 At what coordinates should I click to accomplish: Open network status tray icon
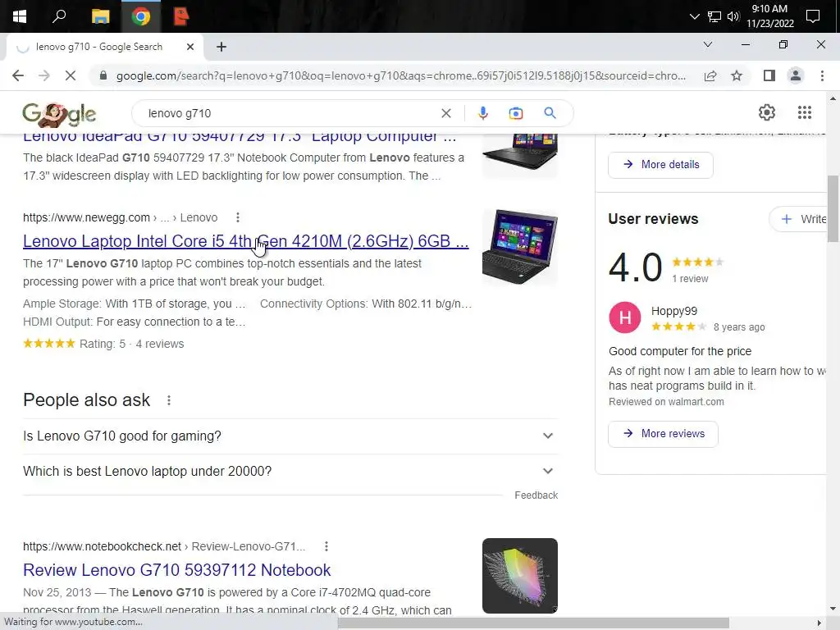(x=714, y=16)
